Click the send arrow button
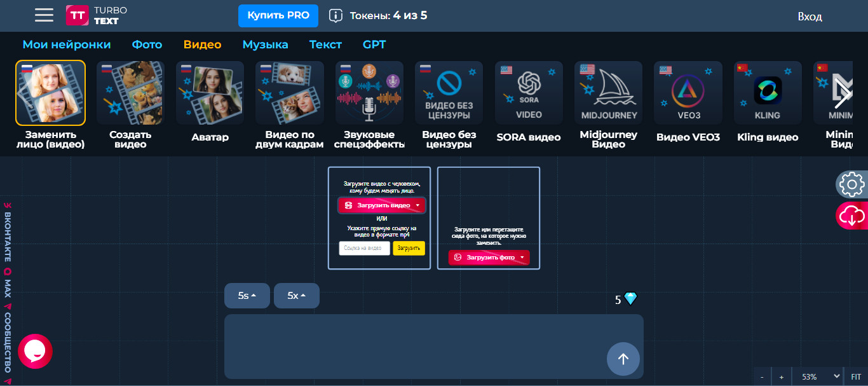This screenshot has width=868, height=386. (x=623, y=359)
